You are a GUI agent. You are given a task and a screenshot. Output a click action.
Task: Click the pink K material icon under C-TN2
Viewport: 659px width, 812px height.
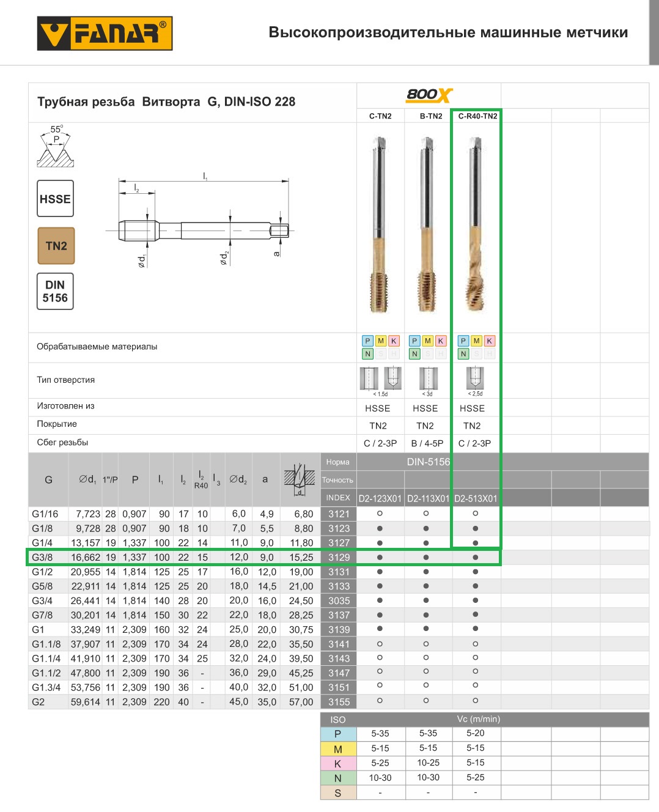pyautogui.click(x=394, y=341)
